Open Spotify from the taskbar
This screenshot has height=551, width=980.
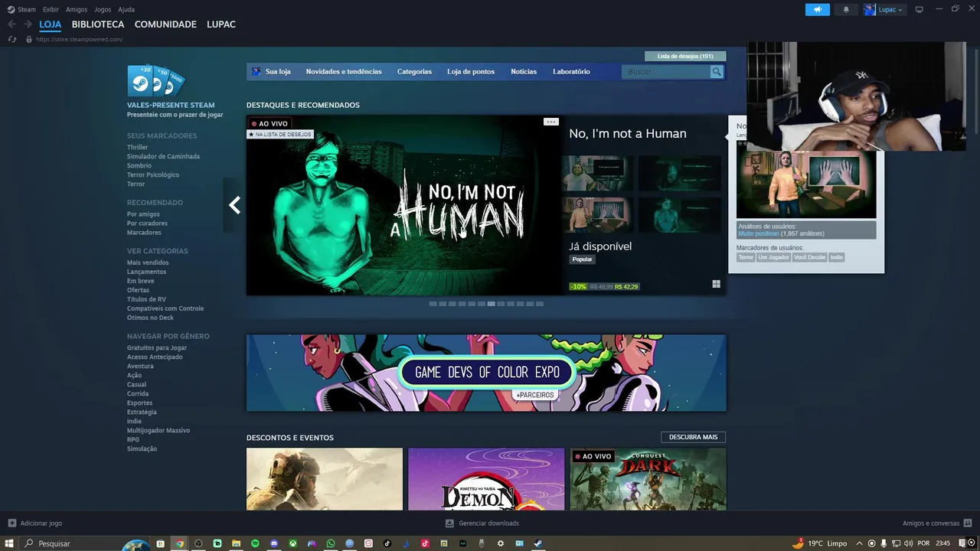pos(255,543)
